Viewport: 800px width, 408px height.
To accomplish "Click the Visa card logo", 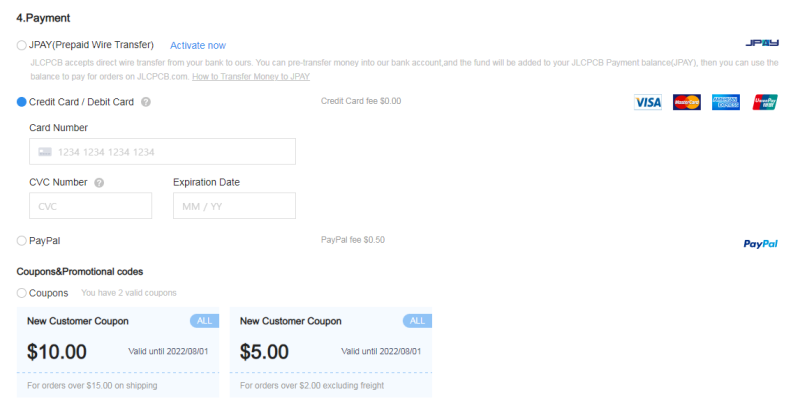I will pyautogui.click(x=648, y=102).
